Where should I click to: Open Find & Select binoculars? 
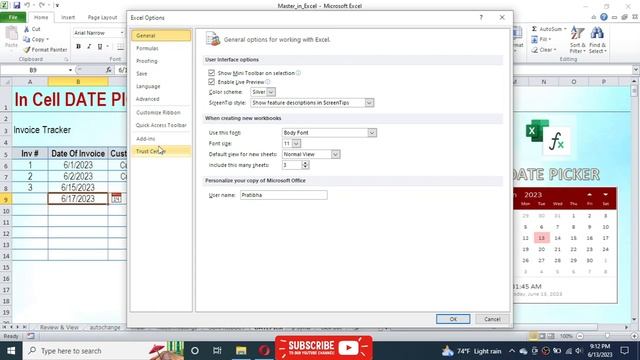point(597,40)
